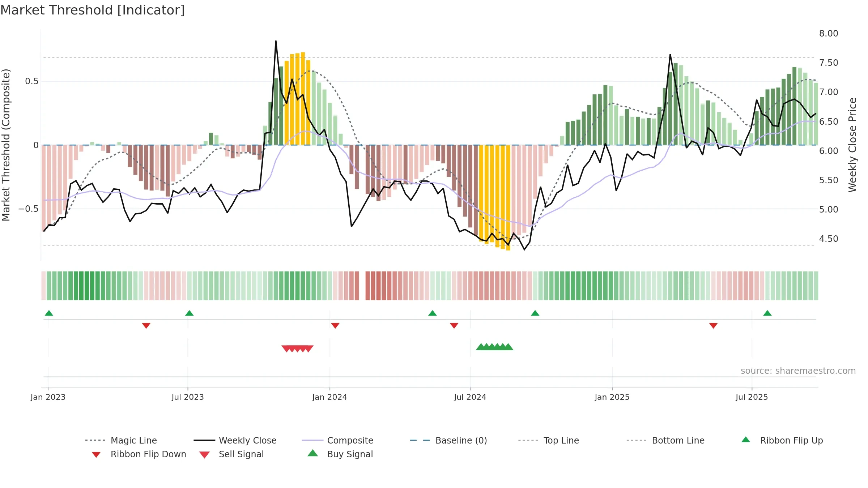The width and height of the screenshot is (868, 488).
Task: Toggle the Baseline (0) legend entry
Action: [448, 440]
